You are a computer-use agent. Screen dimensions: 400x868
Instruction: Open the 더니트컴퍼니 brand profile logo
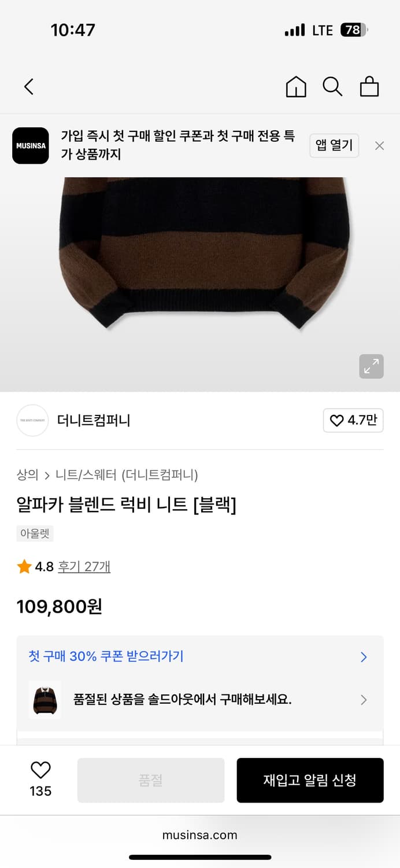pos(32,421)
